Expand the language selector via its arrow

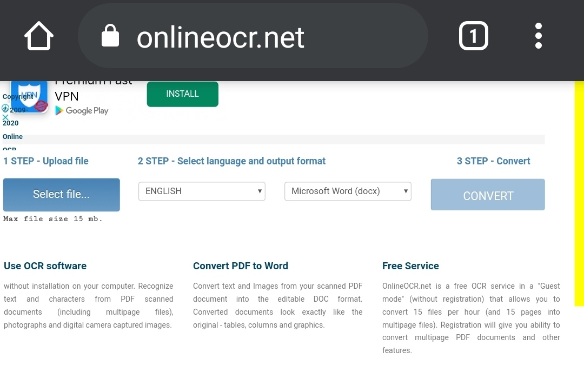260,191
